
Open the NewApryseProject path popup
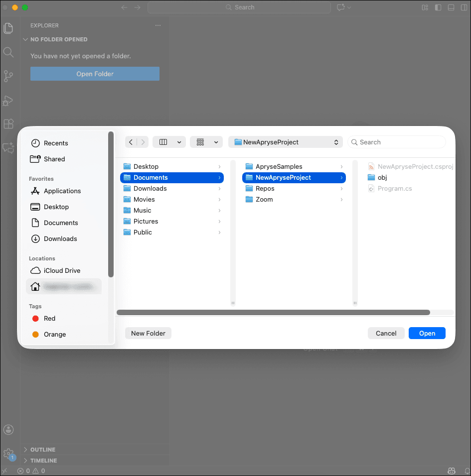tap(286, 142)
